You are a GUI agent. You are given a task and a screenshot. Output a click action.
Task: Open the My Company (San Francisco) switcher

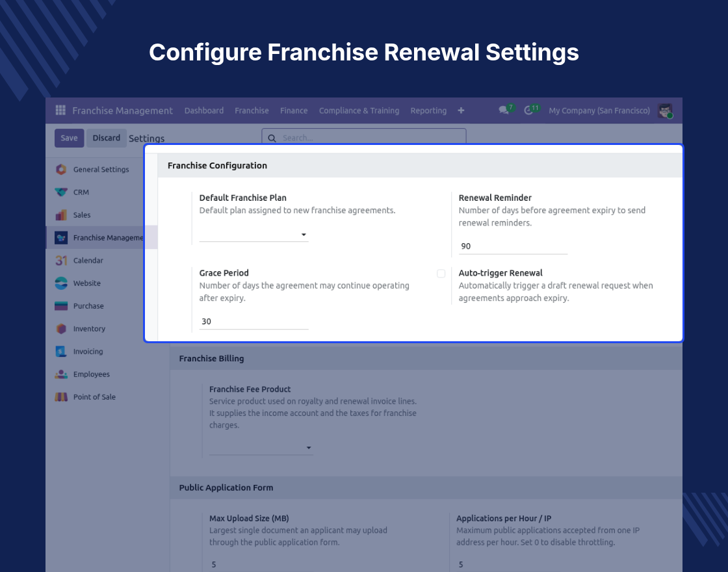point(599,110)
